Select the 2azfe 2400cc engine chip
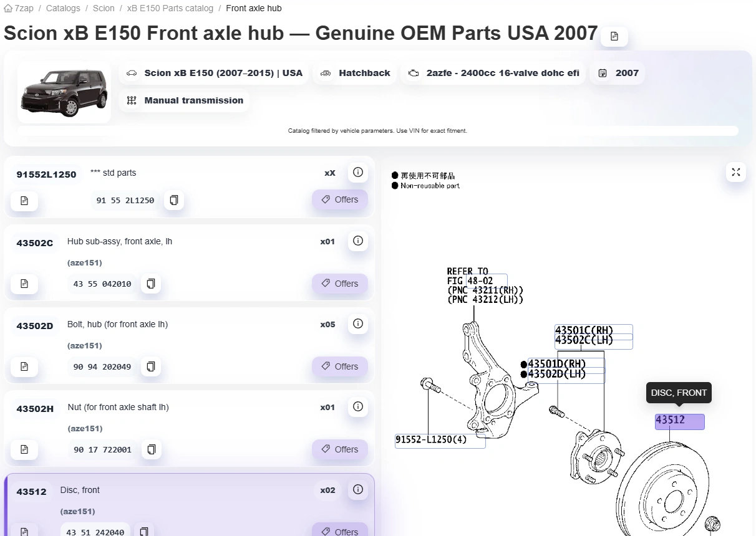 click(493, 73)
